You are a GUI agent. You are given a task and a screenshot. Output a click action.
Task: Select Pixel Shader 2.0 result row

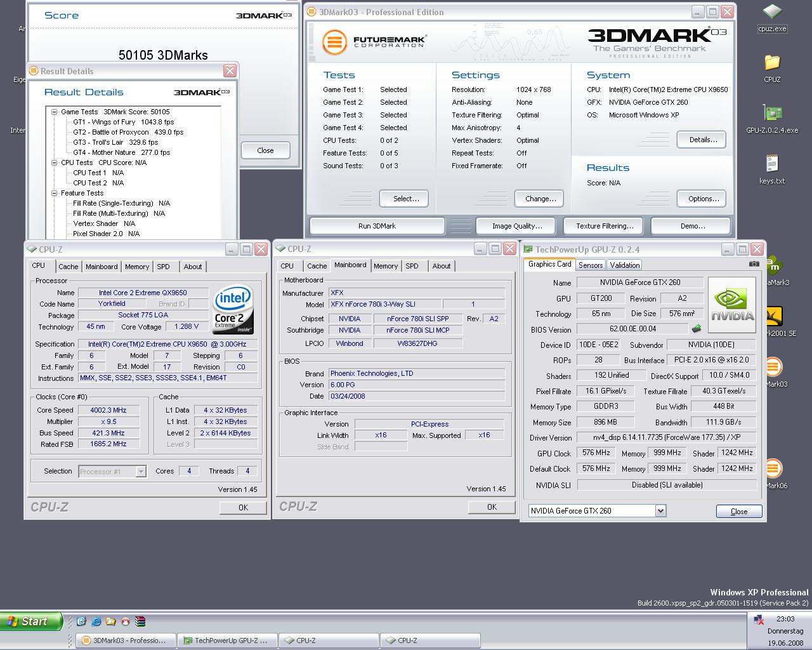(x=106, y=234)
